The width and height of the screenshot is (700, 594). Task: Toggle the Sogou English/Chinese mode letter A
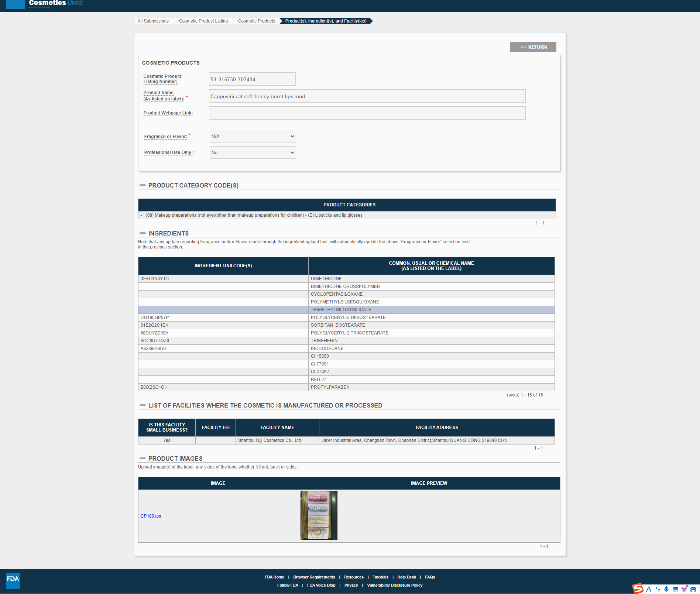649,589
